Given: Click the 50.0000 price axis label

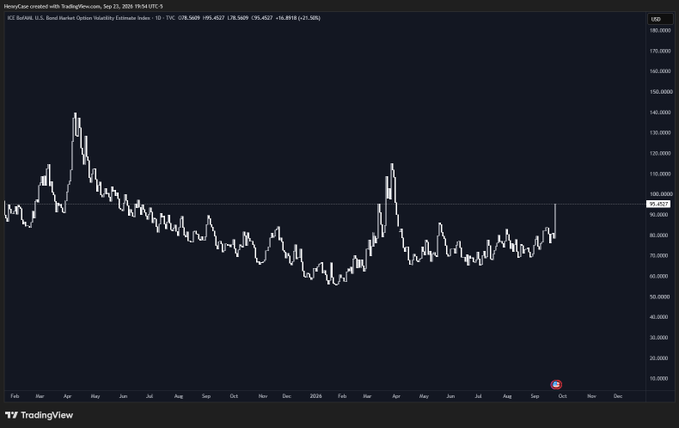Looking at the screenshot, I should (659, 297).
